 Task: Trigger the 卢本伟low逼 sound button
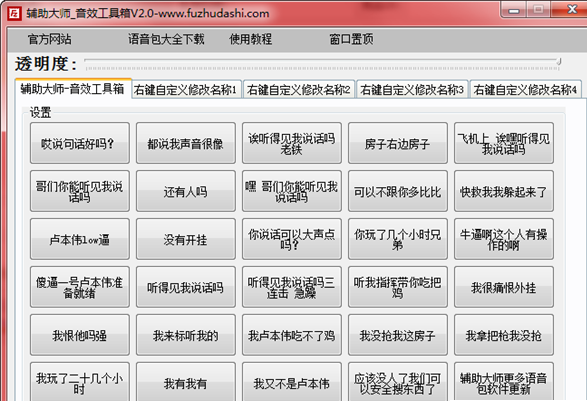[80, 239]
